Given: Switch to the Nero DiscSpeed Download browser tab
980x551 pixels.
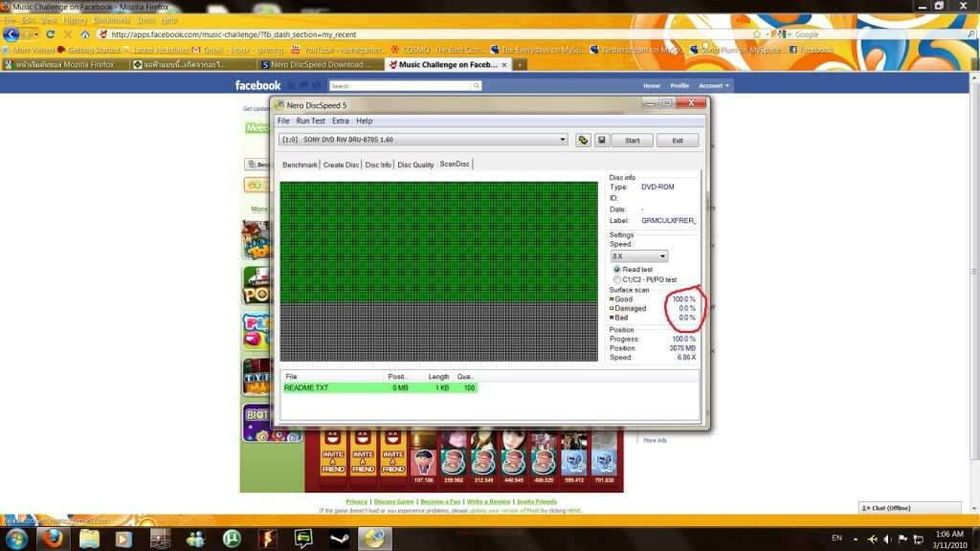Looking at the screenshot, I should [318, 64].
